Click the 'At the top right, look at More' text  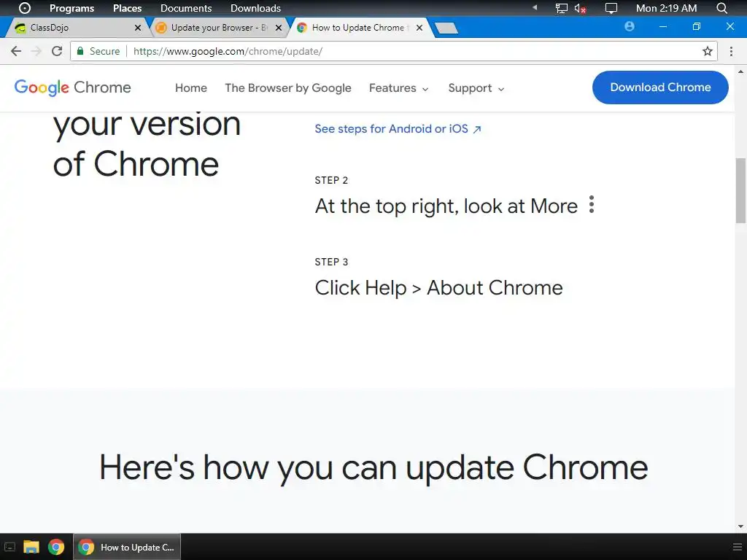pyautogui.click(x=446, y=206)
